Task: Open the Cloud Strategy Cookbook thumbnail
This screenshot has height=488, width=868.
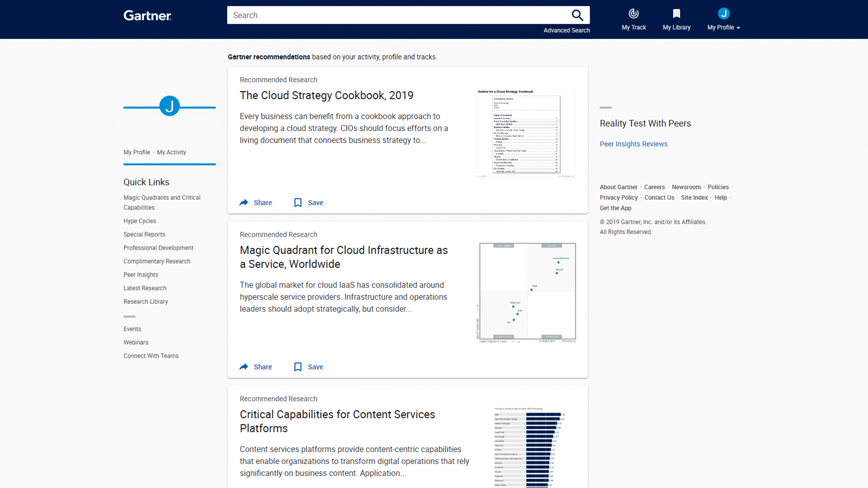Action: tap(526, 133)
